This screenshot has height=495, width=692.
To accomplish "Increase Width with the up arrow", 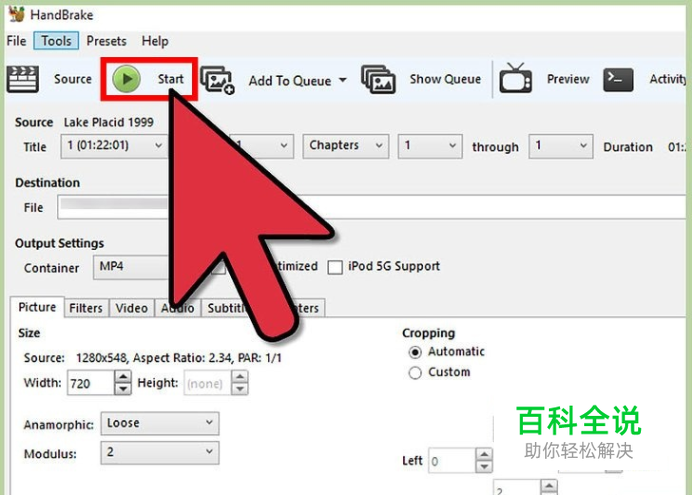I will (x=123, y=377).
